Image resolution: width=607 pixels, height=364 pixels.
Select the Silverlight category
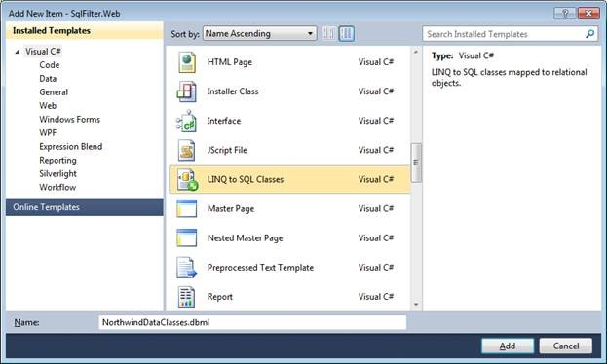pos(57,173)
